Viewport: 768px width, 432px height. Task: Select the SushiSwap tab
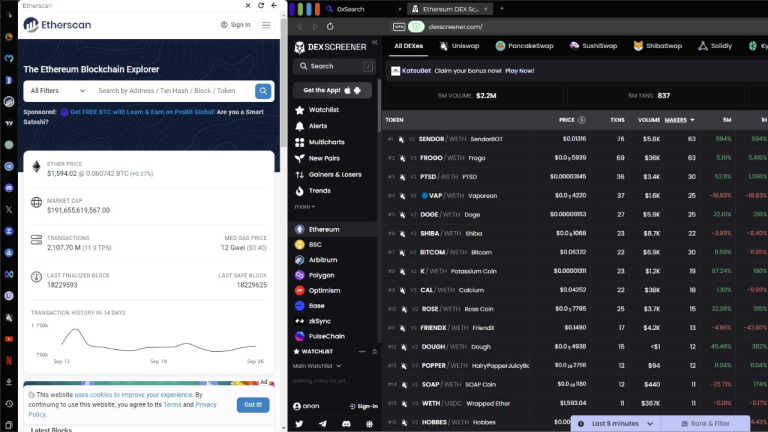593,46
